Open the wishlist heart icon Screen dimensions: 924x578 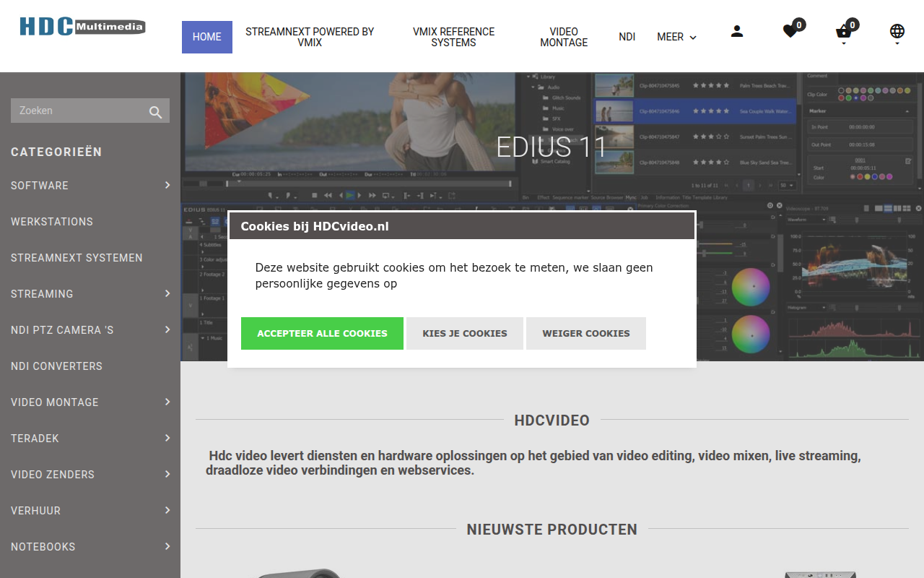(790, 31)
